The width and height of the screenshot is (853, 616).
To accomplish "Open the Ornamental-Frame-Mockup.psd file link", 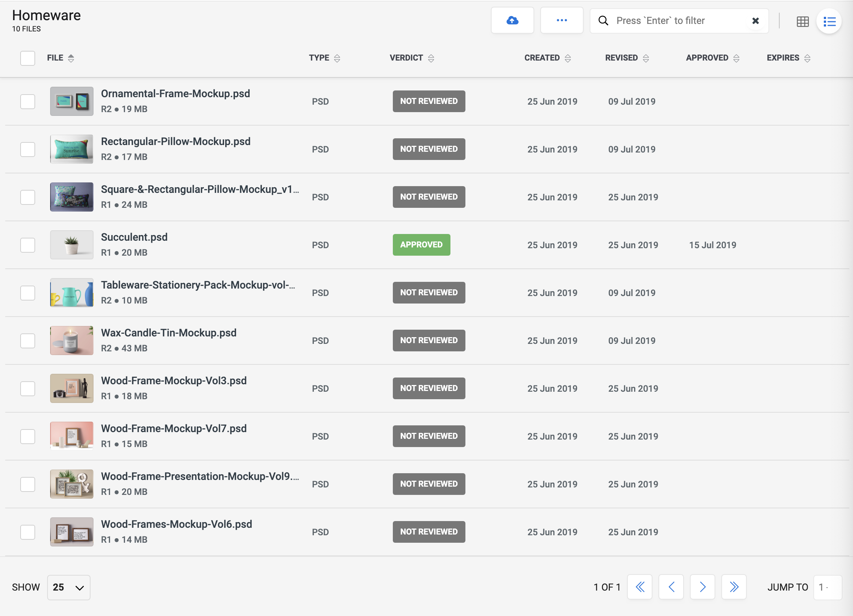I will click(x=175, y=93).
